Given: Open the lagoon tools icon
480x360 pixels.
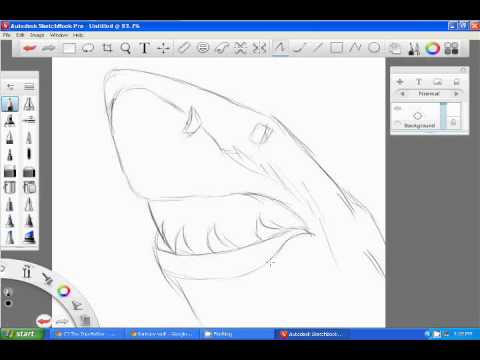Looking at the screenshot, I should click(27, 271).
